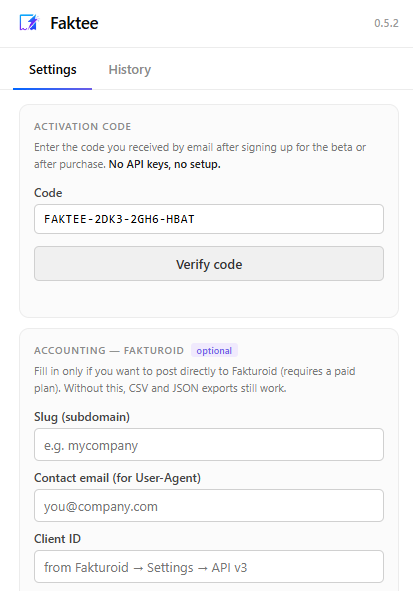Viewport: 413px width, 591px height.
Task: Click the Slug (subdomain) label
Action: [x=82, y=417]
